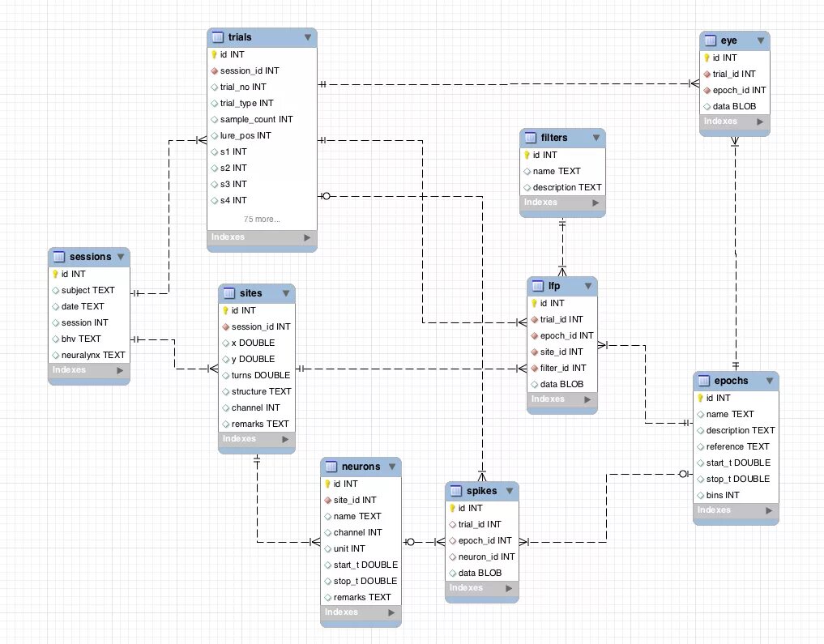Click the trials table icon
The width and height of the screenshot is (824, 644).
point(218,37)
